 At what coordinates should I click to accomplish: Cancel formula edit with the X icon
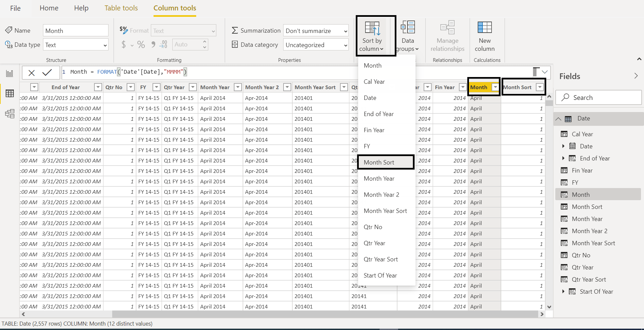(x=32, y=73)
